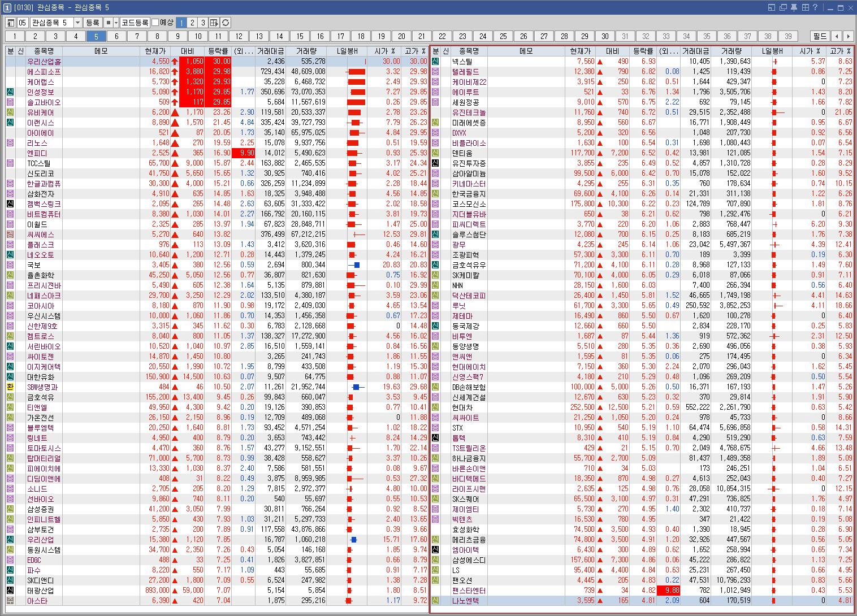
Task: Select the 현대차 stock name
Action: (x=462, y=407)
